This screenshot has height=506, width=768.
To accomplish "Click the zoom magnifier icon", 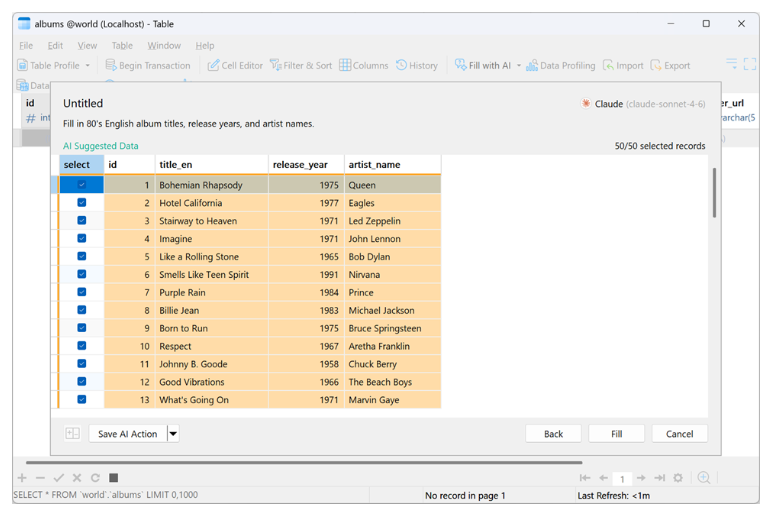I will 704,478.
